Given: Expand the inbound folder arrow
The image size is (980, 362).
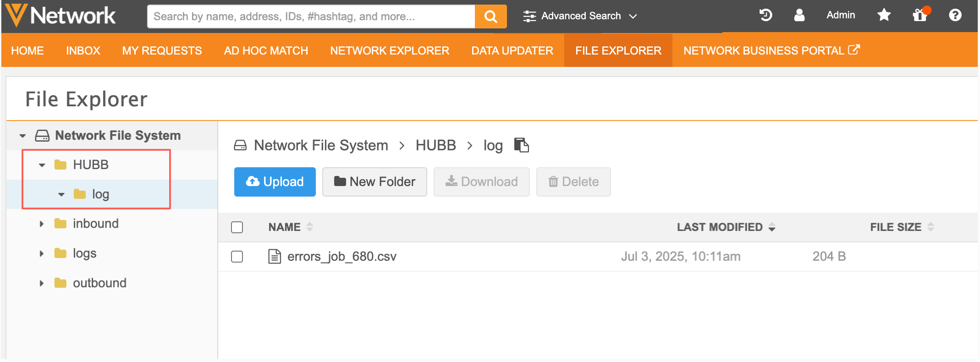Looking at the screenshot, I should (42, 224).
